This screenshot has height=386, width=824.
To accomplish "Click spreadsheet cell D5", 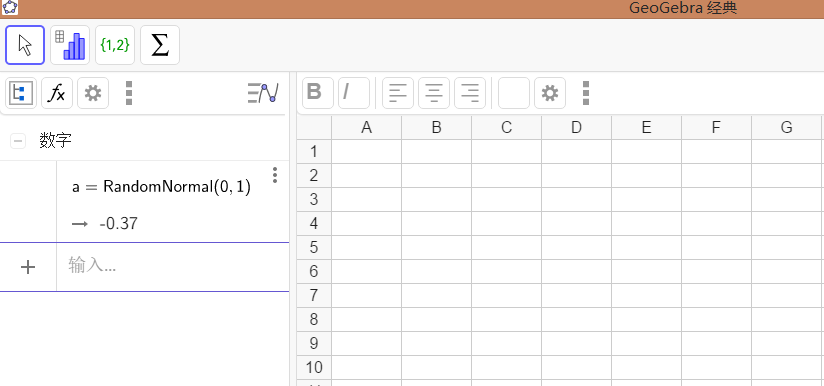I will (x=576, y=247).
